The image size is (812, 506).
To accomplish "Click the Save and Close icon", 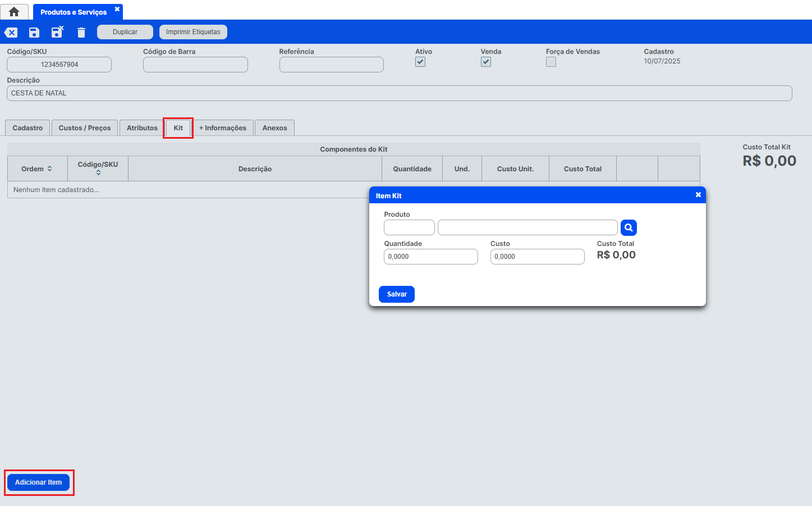I will [57, 32].
